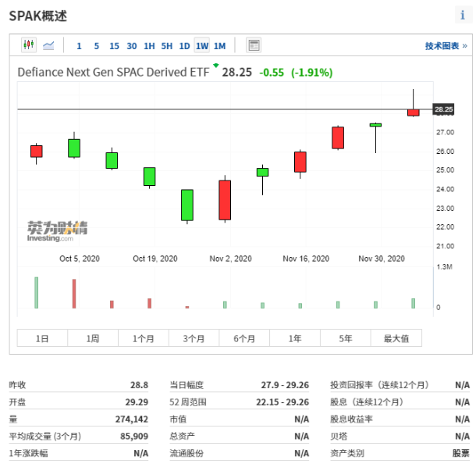Set chart range to 5年
Screen dimensions: 476x464
(x=345, y=338)
